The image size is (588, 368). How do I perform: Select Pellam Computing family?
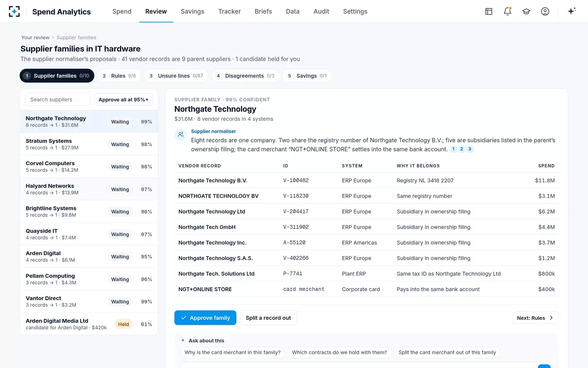pos(89,279)
